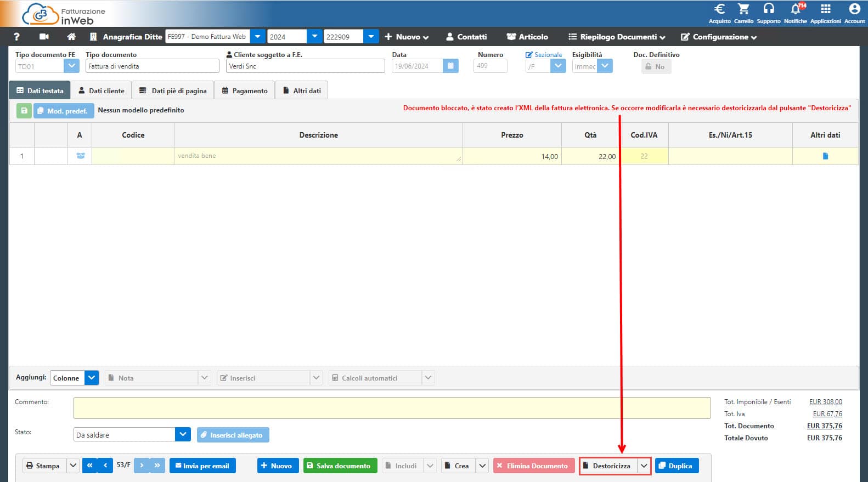This screenshot has height=482, width=868.
Task: Click the Tipo documento Fattura di vendita field
Action: coord(153,66)
